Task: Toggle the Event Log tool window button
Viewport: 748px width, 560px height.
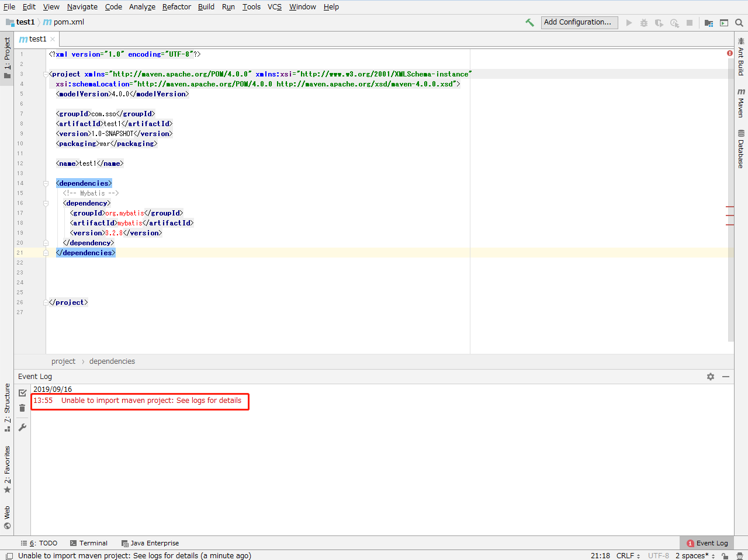Action: pos(707,542)
